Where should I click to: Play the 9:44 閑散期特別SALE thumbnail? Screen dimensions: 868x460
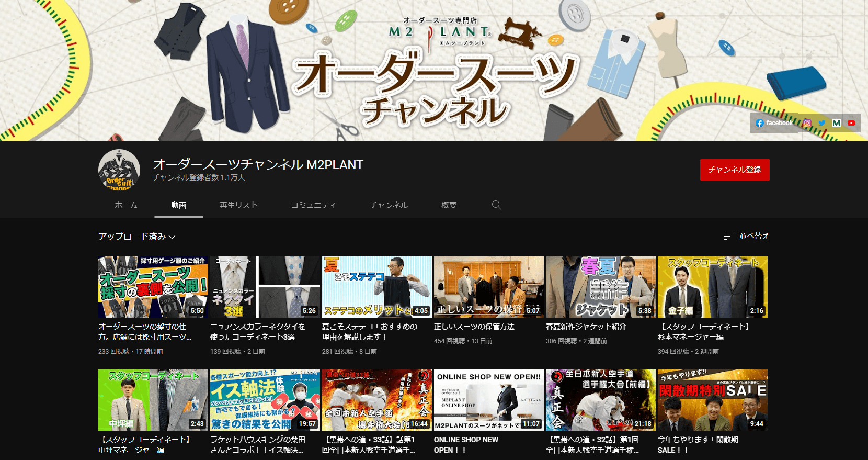click(713, 400)
